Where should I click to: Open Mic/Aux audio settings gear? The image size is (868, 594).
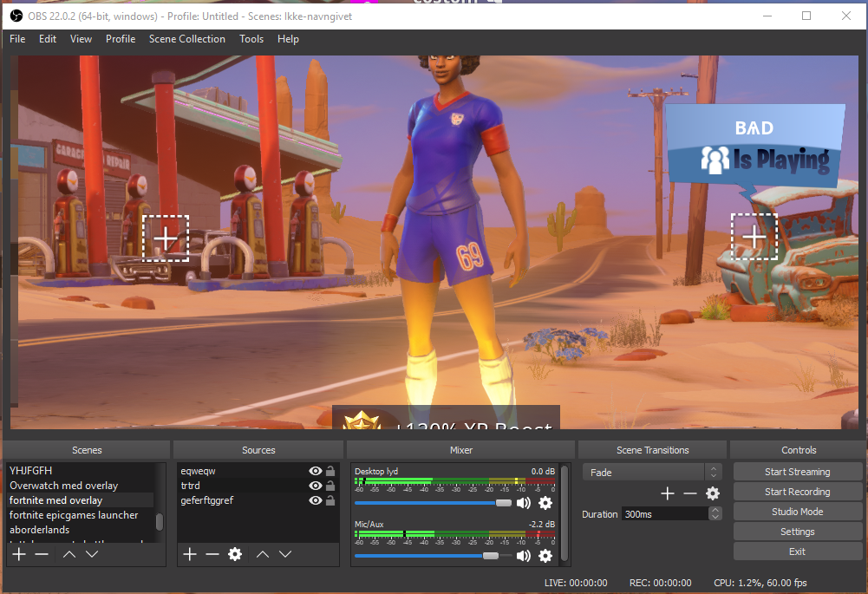[545, 556]
